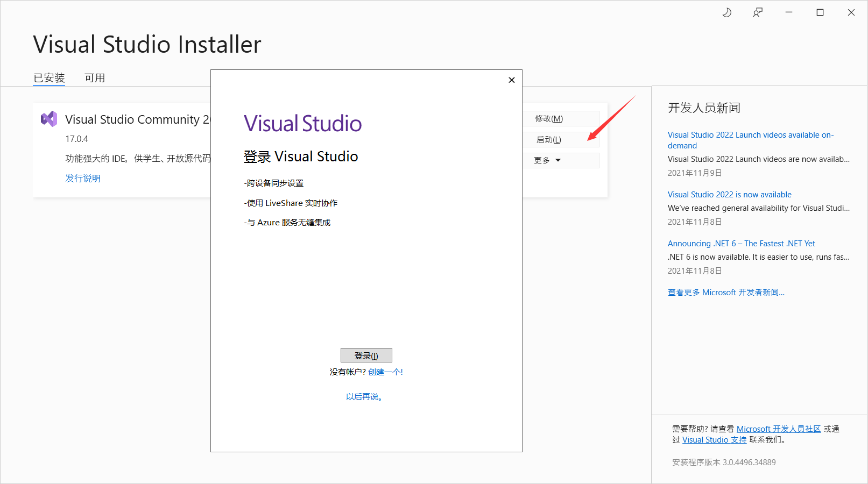Open the Launch videos available on-demand article
The width and height of the screenshot is (868, 484).
coord(750,140)
